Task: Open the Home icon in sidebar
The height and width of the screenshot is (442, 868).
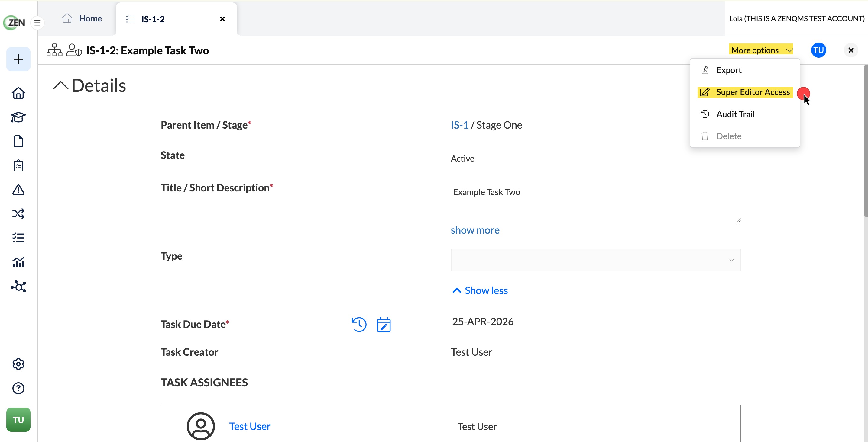Action: [18, 93]
